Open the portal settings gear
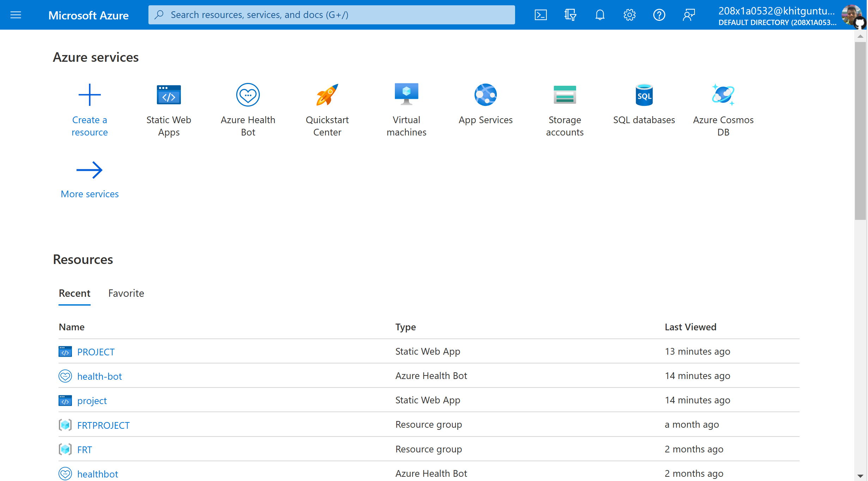This screenshot has height=481, width=868. (x=630, y=15)
